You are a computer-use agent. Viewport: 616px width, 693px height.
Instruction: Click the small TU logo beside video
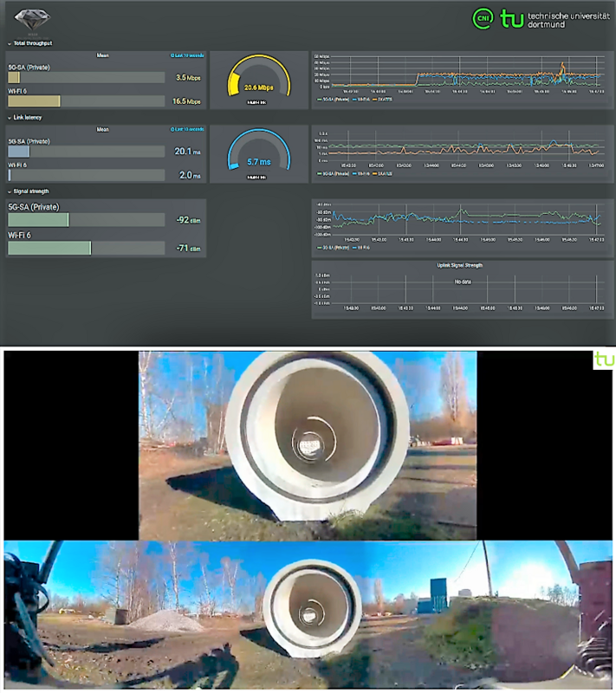[x=603, y=359]
